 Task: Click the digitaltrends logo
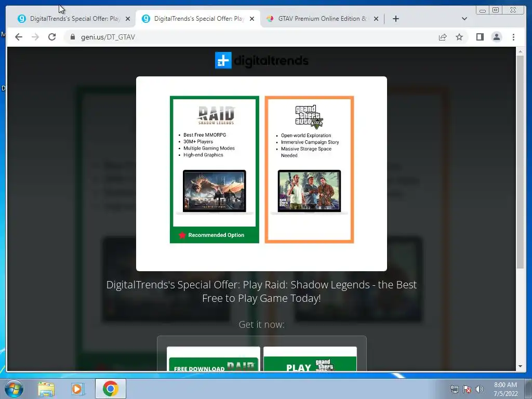tap(262, 60)
